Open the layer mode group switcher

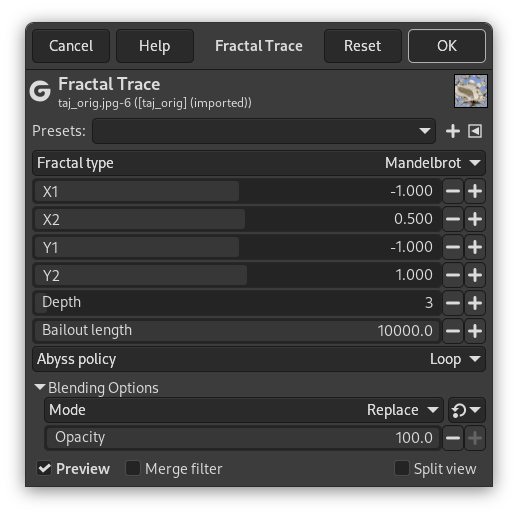[x=467, y=410]
